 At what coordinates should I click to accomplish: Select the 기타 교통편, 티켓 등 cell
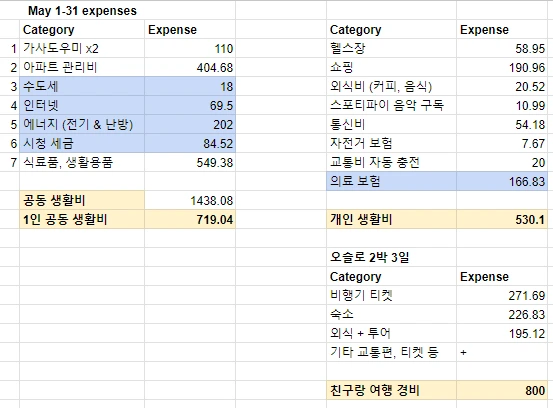tap(391, 352)
